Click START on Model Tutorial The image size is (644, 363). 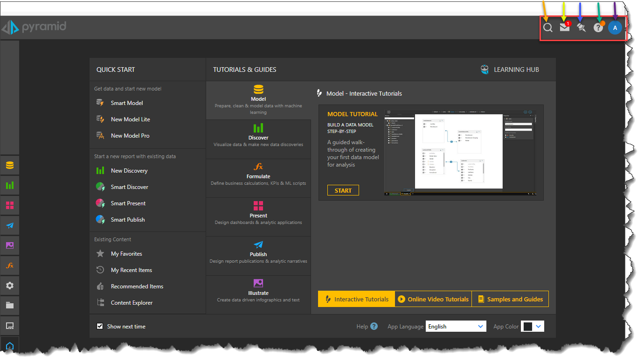pyautogui.click(x=343, y=190)
